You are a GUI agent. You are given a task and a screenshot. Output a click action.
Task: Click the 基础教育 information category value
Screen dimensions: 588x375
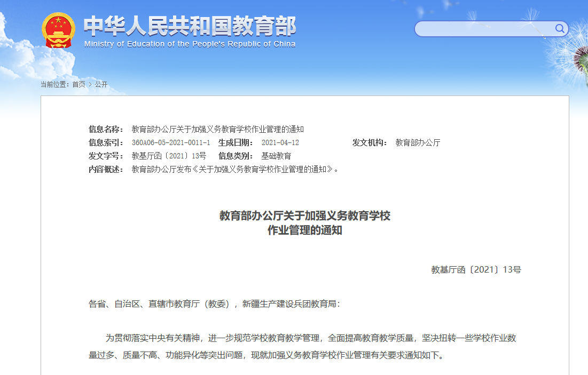(x=276, y=156)
